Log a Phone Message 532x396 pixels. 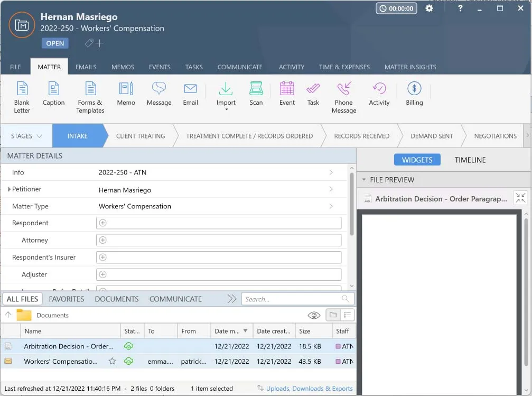(x=344, y=97)
